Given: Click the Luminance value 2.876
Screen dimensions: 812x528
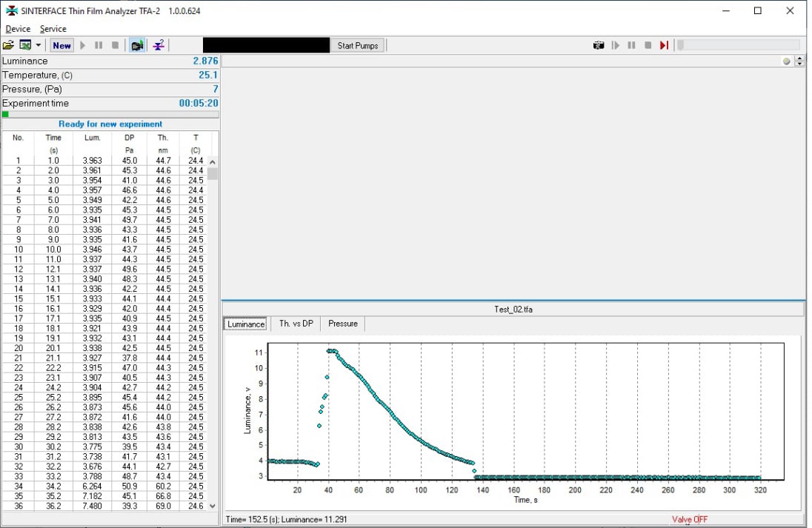Looking at the screenshot, I should (205, 61).
